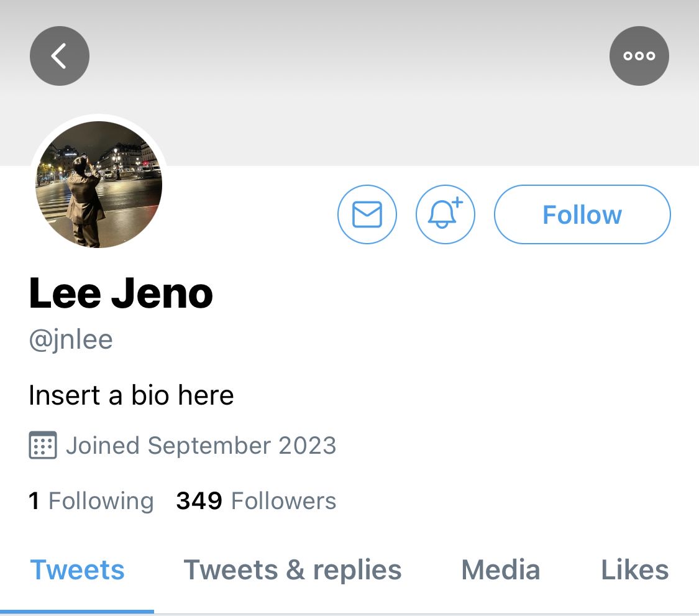
Task: Show the Likes tab
Action: pyautogui.click(x=635, y=569)
